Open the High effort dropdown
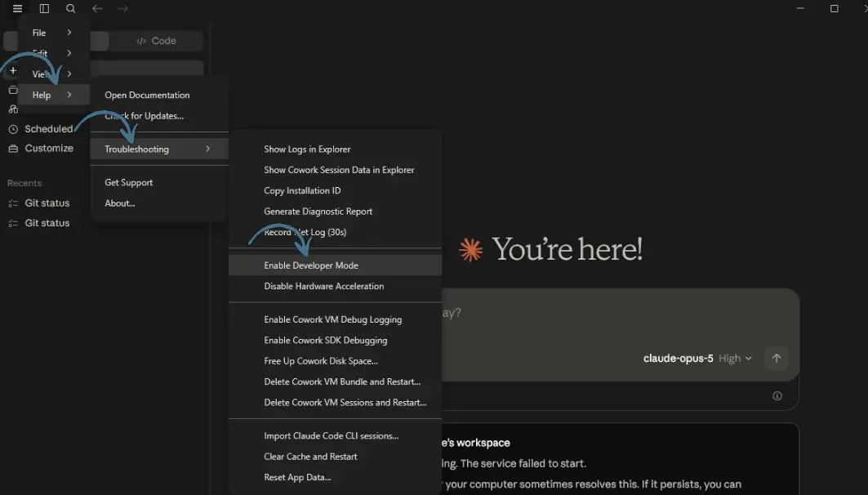Screen dimensions: 868x495 click(735, 359)
